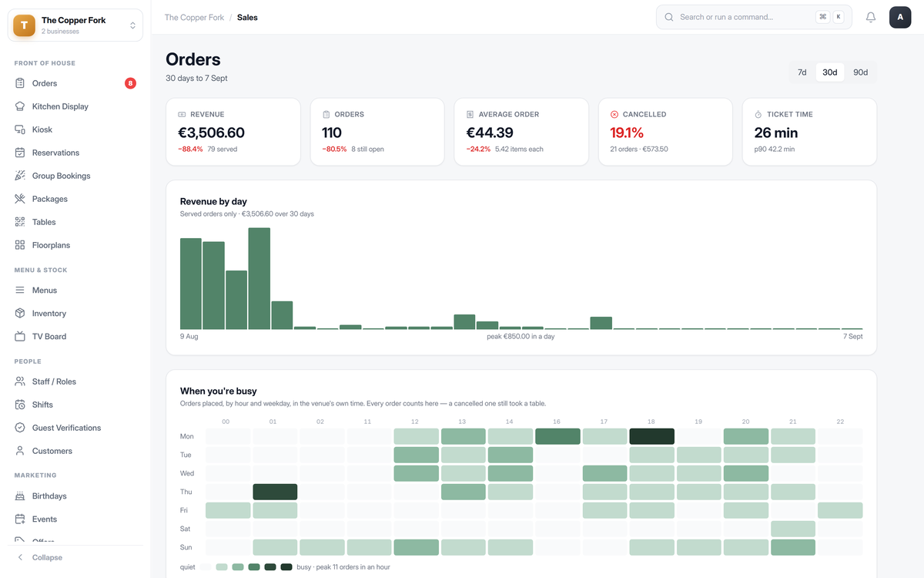Click the €44.39 average order value
The width and height of the screenshot is (924, 578).
(490, 133)
